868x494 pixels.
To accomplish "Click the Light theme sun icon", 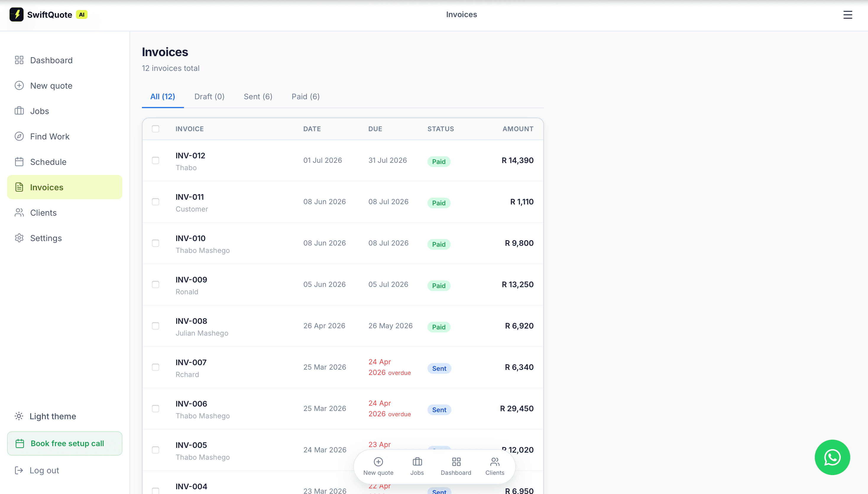I will [x=19, y=416].
